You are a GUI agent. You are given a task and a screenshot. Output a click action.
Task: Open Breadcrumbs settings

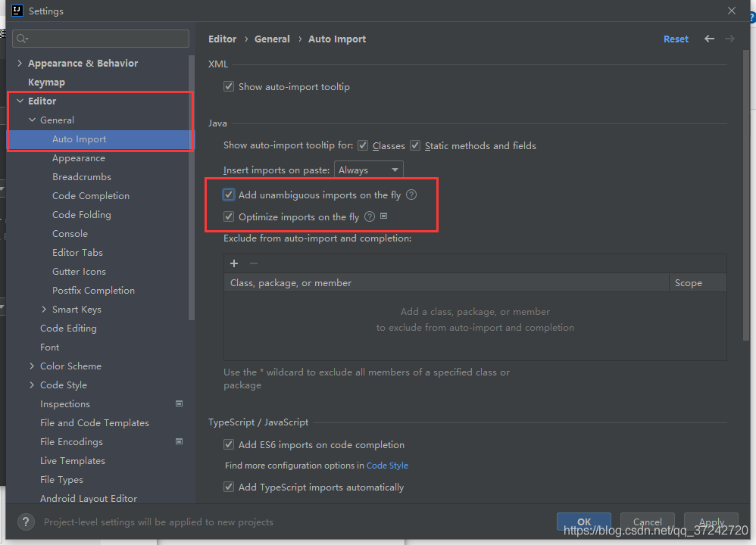[x=82, y=177]
